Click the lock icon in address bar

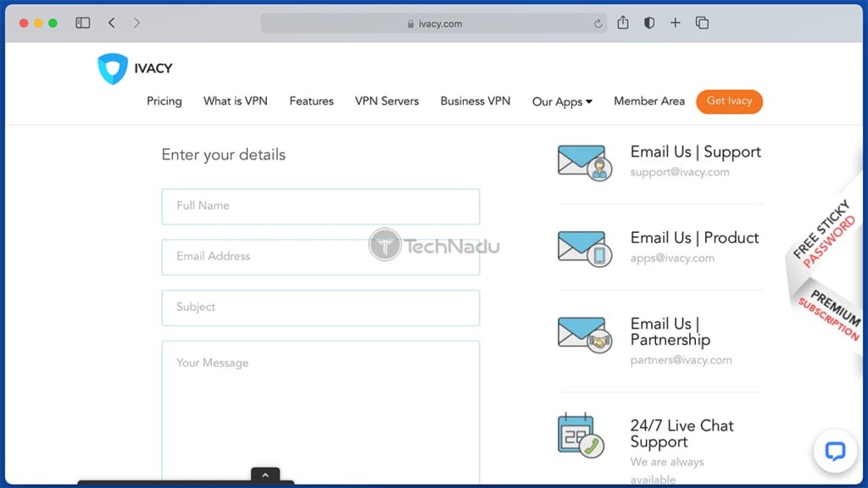point(410,24)
